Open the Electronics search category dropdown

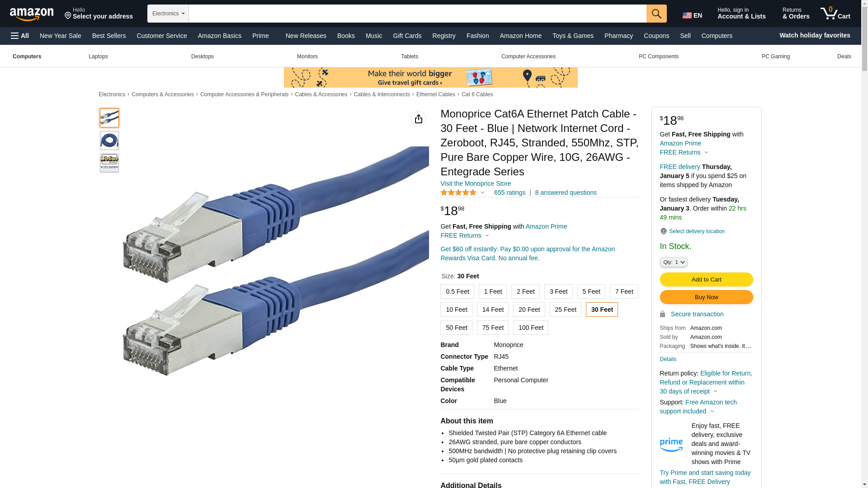pyautogui.click(x=168, y=14)
